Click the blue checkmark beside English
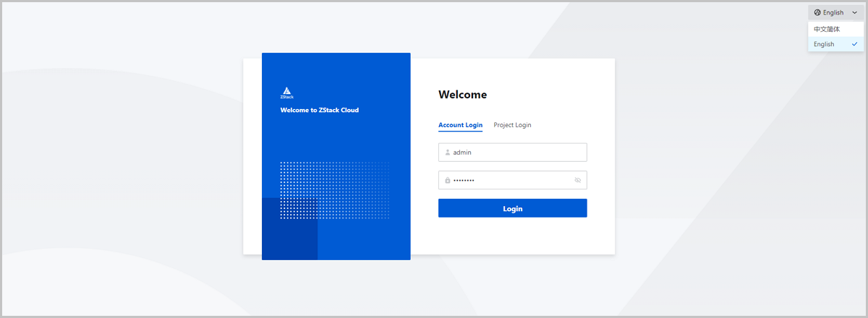Viewport: 868px width, 318px height. [854, 44]
